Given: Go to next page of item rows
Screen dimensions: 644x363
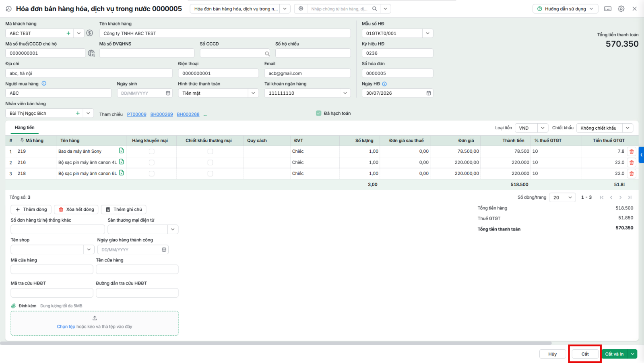Looking at the screenshot, I should pos(620,197).
